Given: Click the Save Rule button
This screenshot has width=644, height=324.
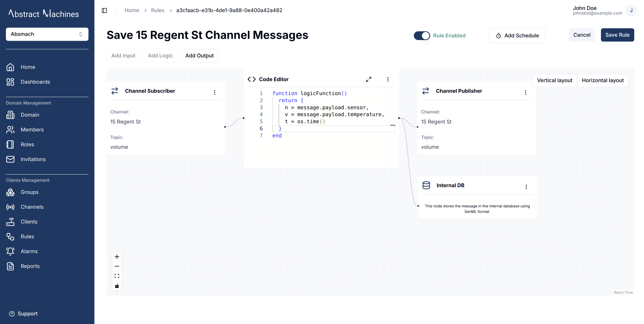Looking at the screenshot, I should (x=617, y=35).
